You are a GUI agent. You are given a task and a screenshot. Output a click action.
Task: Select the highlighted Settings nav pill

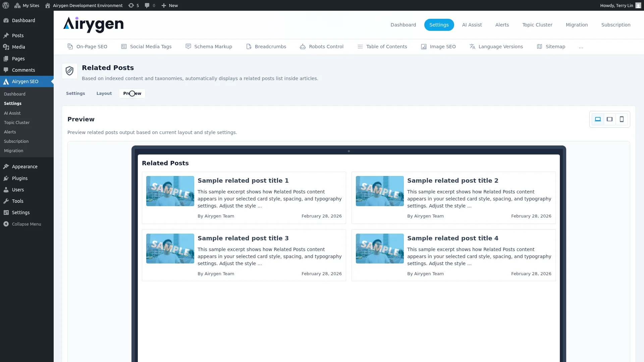coord(439,25)
